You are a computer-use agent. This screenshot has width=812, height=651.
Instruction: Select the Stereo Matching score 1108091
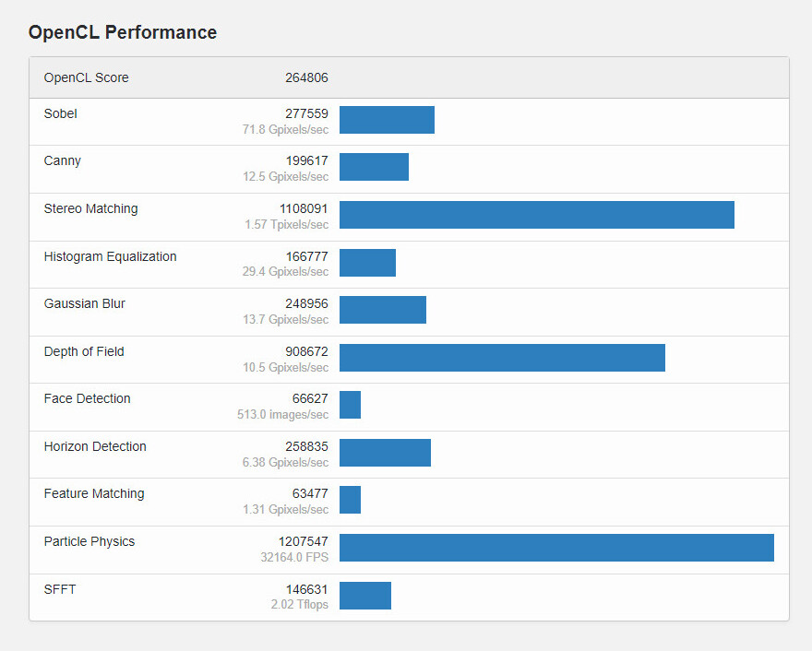[x=304, y=208]
